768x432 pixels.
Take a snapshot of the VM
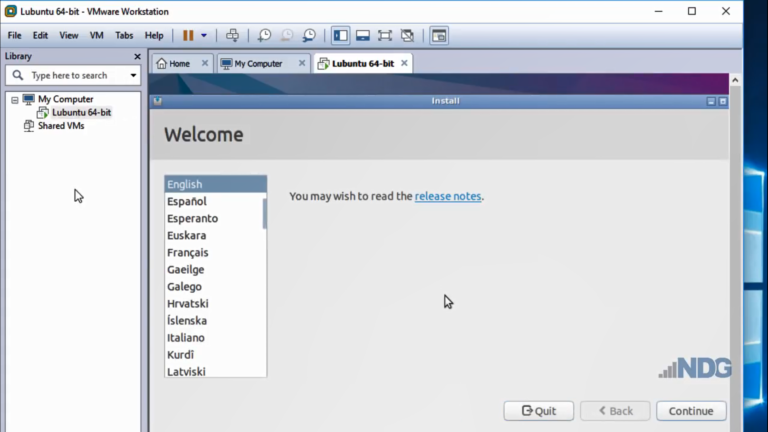pos(264,35)
